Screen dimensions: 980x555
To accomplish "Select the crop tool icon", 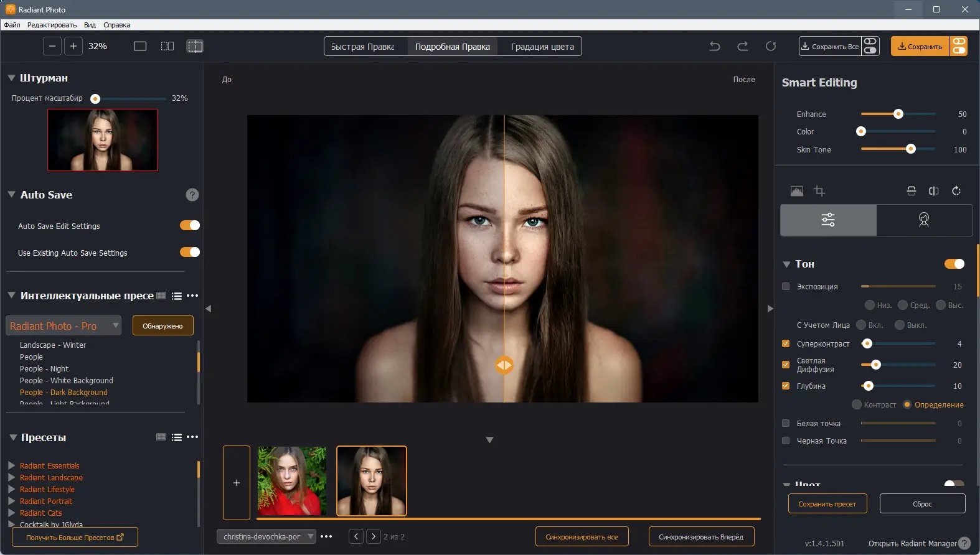I will 819,191.
